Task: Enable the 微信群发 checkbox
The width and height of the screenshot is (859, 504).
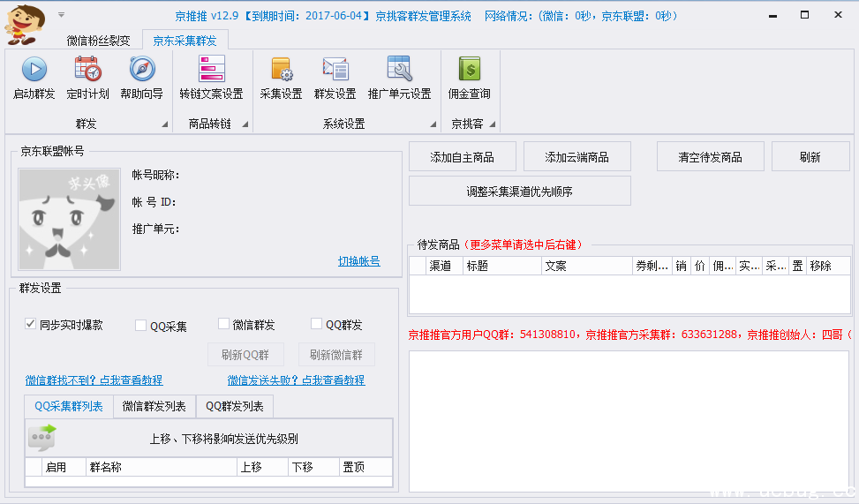Action: click(223, 324)
